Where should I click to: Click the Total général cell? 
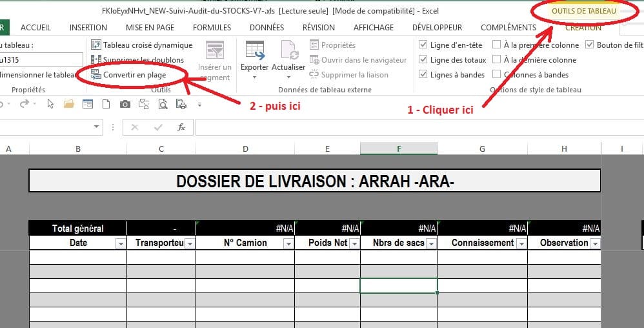(77, 228)
